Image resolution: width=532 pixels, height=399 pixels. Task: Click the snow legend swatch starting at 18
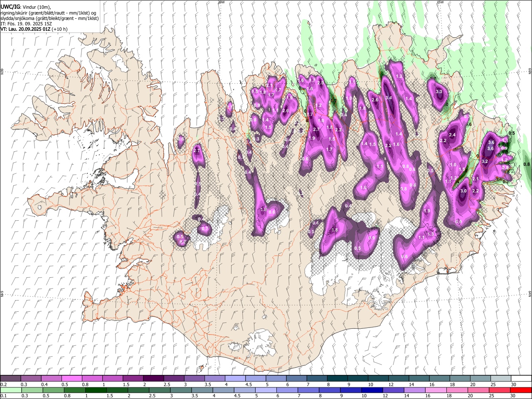point(459,379)
